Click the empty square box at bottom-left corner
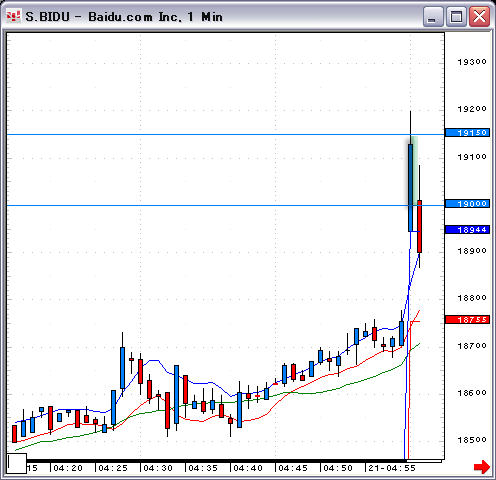The width and height of the screenshot is (496, 480). (x=17, y=463)
